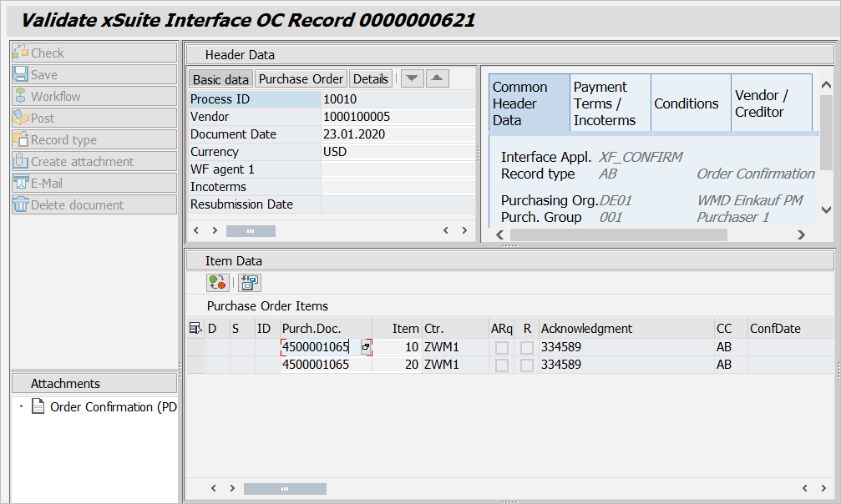The image size is (841, 504).
Task: Open search help for Purch.Doc. field
Action: 366,346
